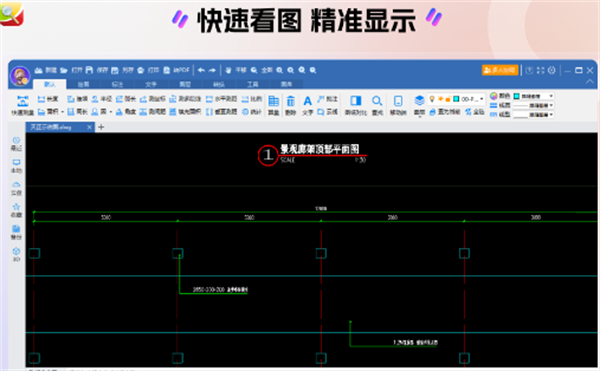Collapse the ribbon with the chevron arrow
600x371 pixels.
point(590,81)
